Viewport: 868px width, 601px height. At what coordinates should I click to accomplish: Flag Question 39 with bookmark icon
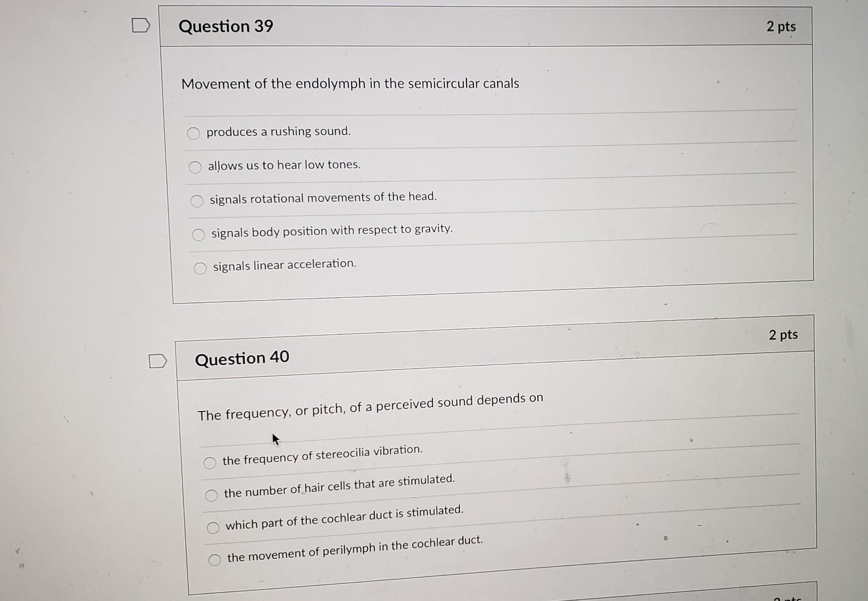point(141,25)
